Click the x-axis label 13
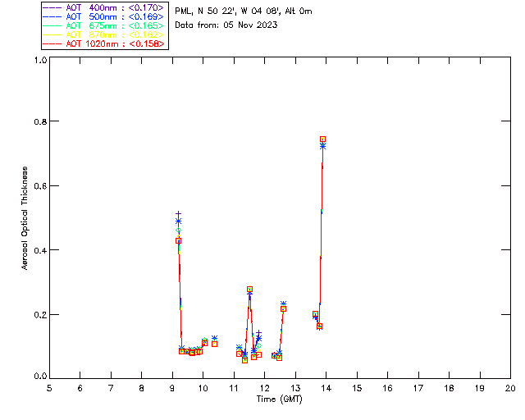The image size is (525, 420). 295,388
